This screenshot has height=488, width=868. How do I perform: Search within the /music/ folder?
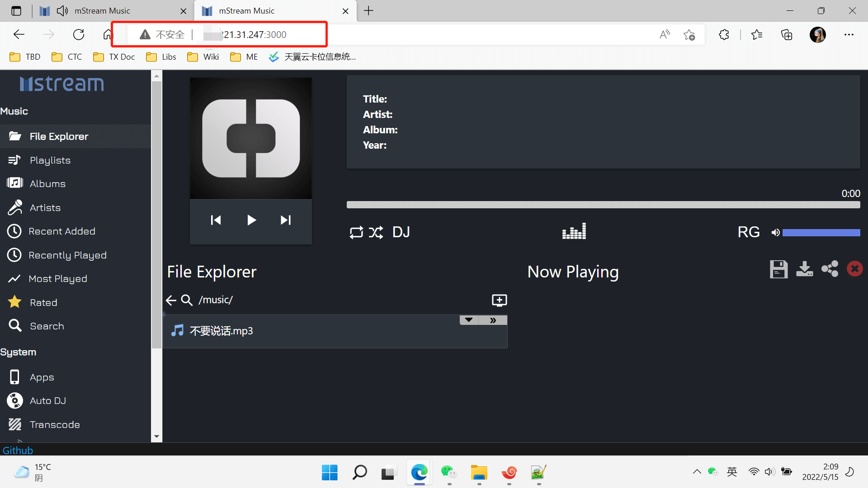[x=187, y=300]
